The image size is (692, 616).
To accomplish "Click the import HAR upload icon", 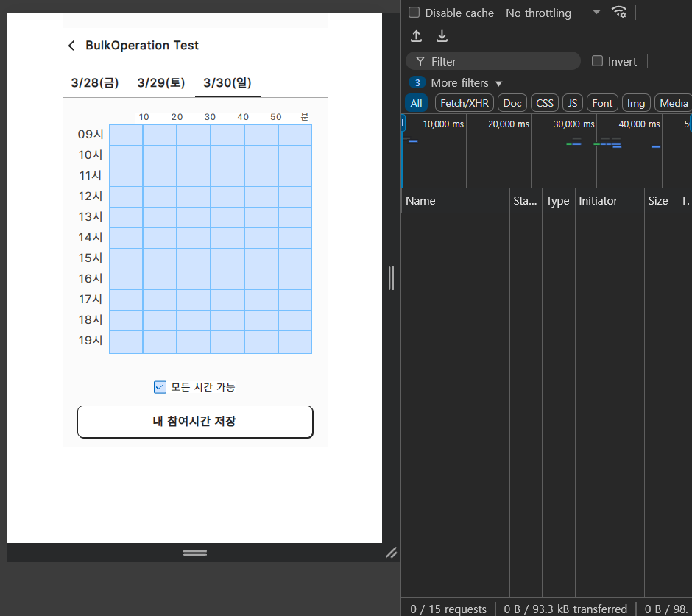I will pos(416,36).
